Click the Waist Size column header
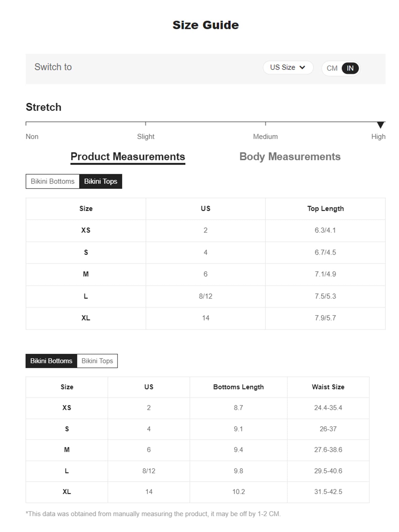Viewport: 399px width, 532px height. click(328, 387)
